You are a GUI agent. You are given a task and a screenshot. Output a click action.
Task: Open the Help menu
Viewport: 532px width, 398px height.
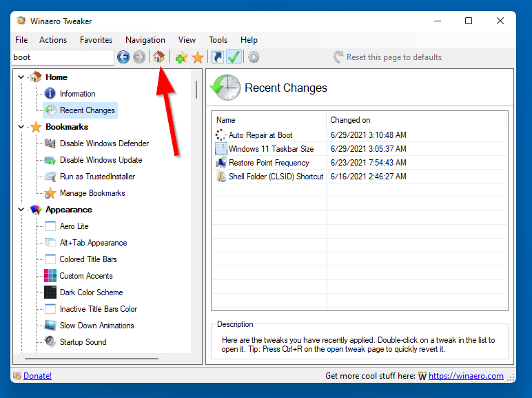(249, 40)
